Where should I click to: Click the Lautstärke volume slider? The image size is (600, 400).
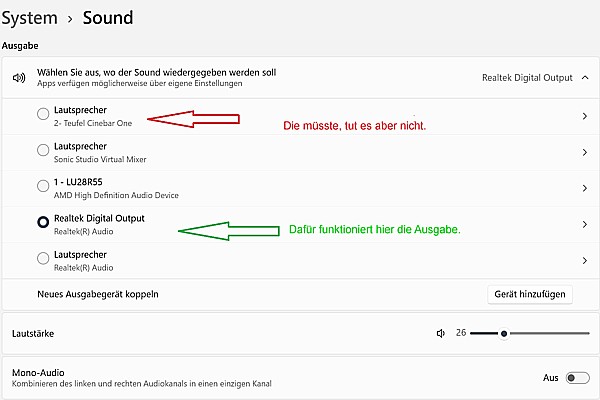530,333
